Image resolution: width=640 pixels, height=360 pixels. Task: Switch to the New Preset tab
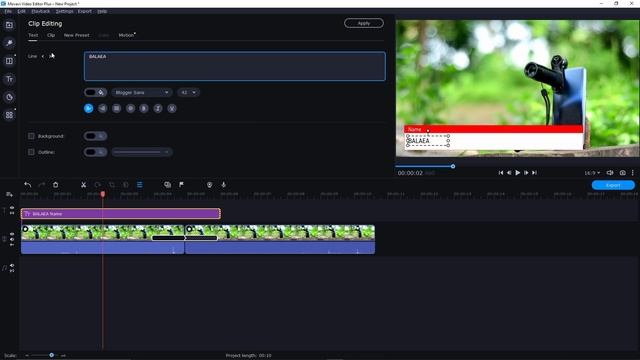[77, 36]
